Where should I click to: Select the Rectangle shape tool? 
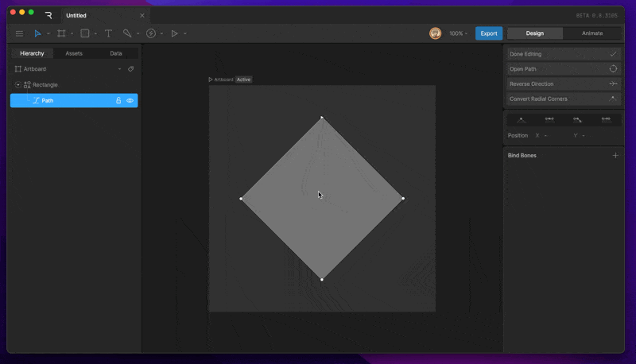pos(85,33)
